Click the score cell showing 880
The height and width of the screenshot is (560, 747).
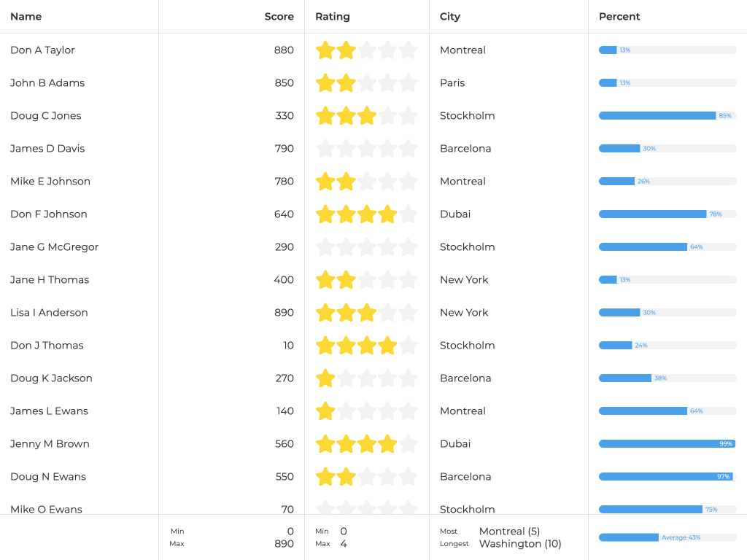tap(284, 50)
